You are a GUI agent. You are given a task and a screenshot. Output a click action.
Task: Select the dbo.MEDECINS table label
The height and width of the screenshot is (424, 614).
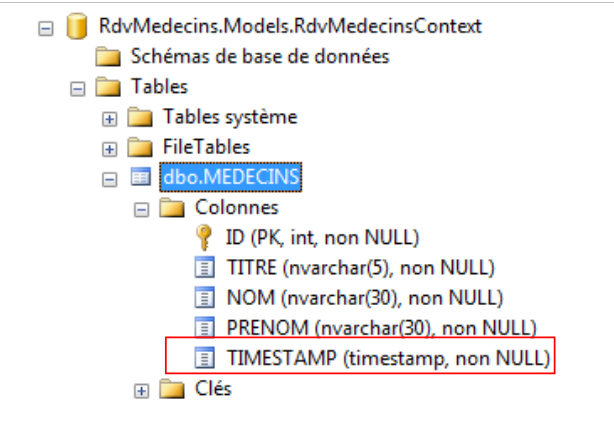pos(217,177)
